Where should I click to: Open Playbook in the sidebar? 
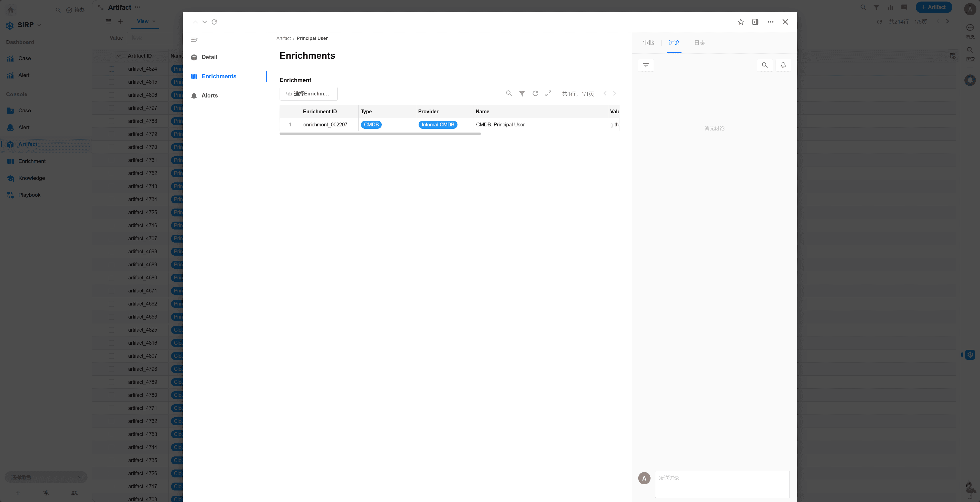pyautogui.click(x=46, y=195)
